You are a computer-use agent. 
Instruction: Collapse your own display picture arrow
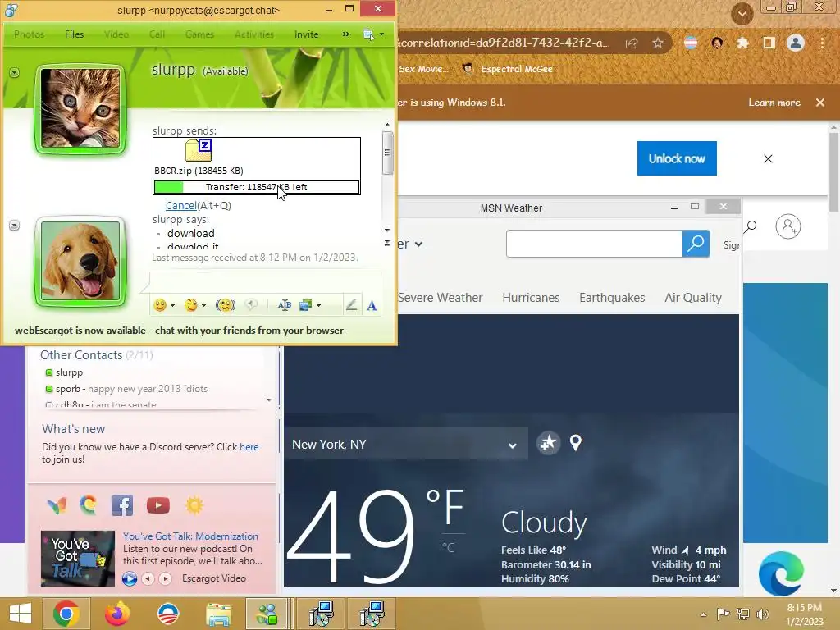pyautogui.click(x=15, y=226)
